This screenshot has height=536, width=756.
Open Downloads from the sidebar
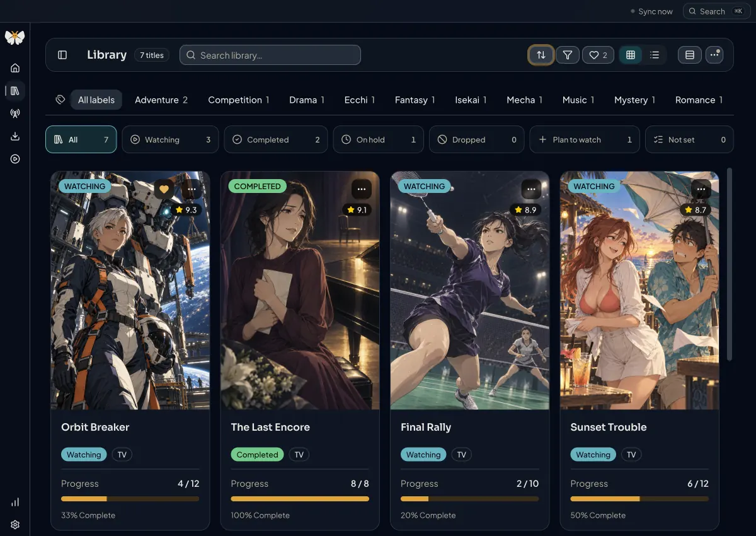pos(15,136)
